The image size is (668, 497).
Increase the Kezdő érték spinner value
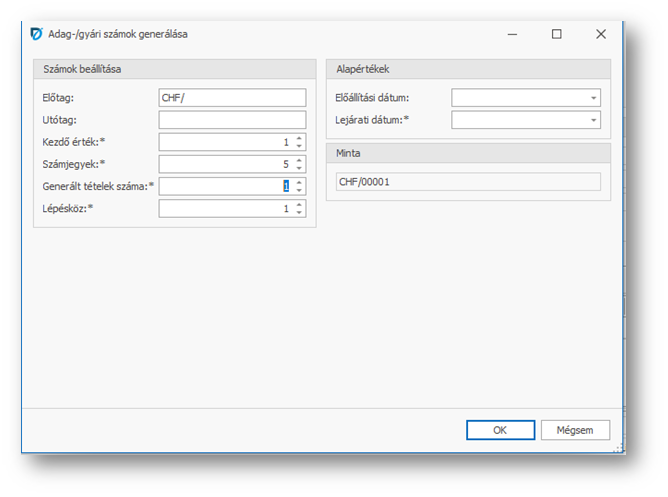[x=299, y=138]
